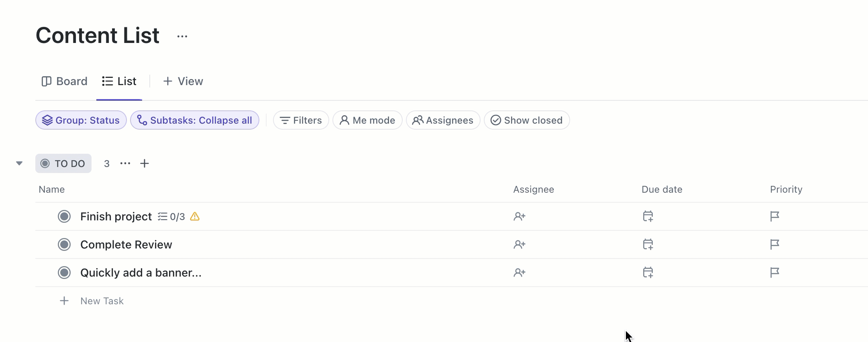Switch to Board view tab
Viewport: 868px width, 342px height.
(x=65, y=81)
